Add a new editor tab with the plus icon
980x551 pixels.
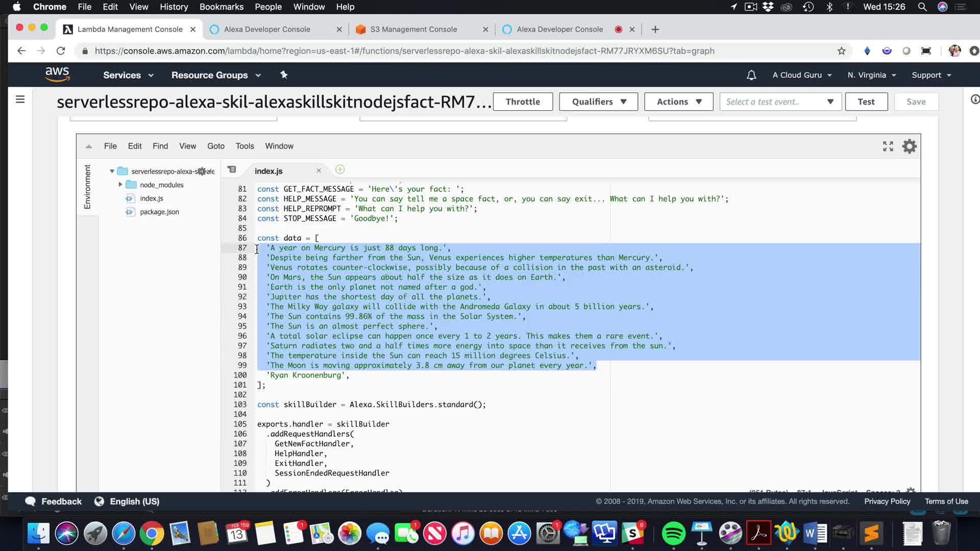[x=340, y=170]
